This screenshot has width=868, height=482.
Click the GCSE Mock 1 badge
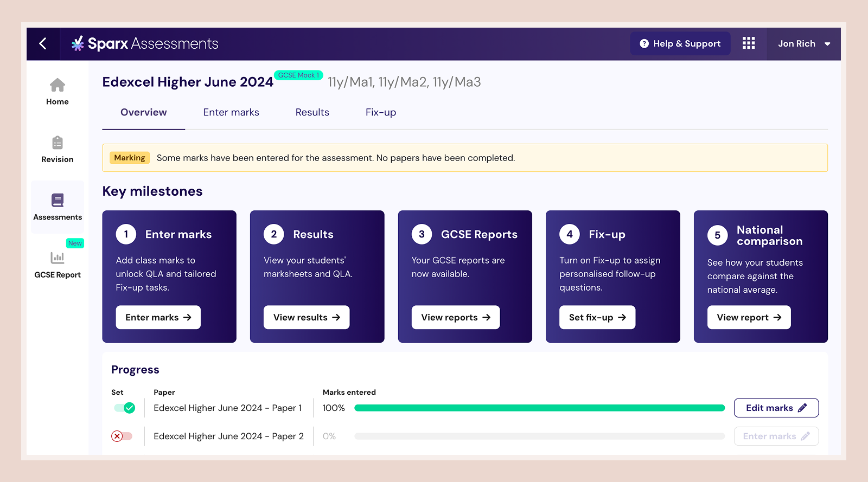[x=298, y=75]
